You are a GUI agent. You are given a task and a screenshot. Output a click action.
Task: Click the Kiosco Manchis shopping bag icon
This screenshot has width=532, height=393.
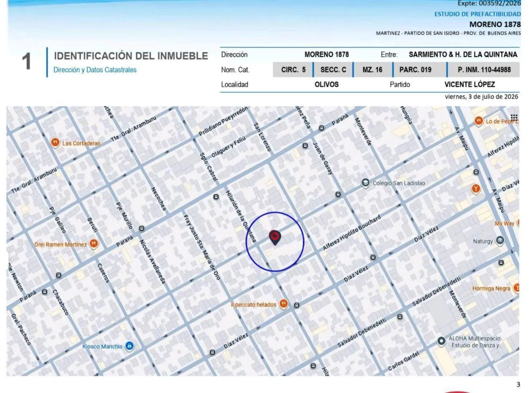click(x=129, y=346)
